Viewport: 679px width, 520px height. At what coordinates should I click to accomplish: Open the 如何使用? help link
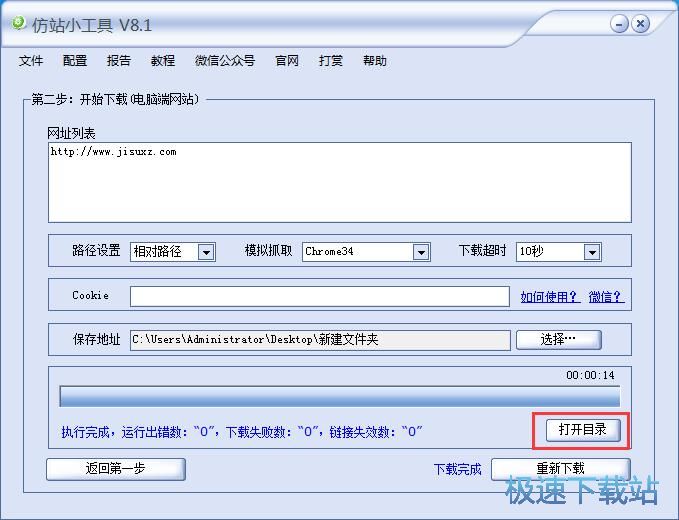tap(550, 297)
